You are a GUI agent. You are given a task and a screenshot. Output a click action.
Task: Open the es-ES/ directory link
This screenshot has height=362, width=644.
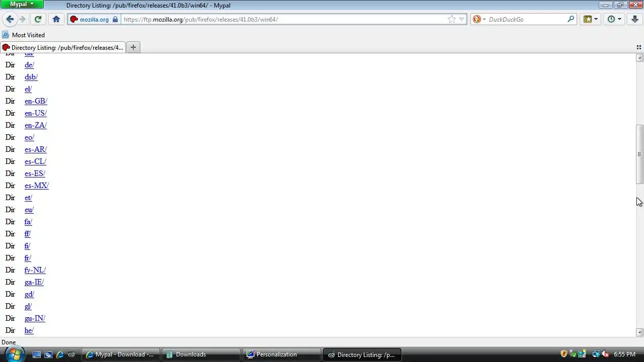(x=35, y=173)
